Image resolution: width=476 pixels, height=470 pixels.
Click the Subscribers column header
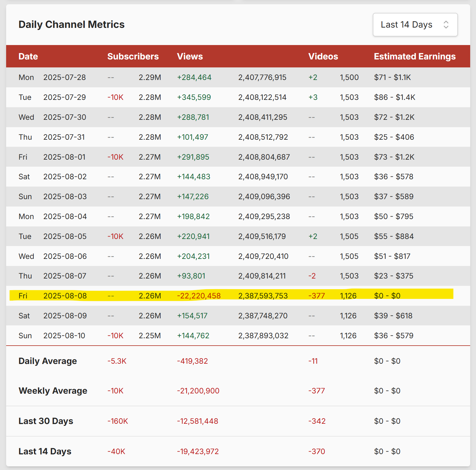pyautogui.click(x=133, y=56)
